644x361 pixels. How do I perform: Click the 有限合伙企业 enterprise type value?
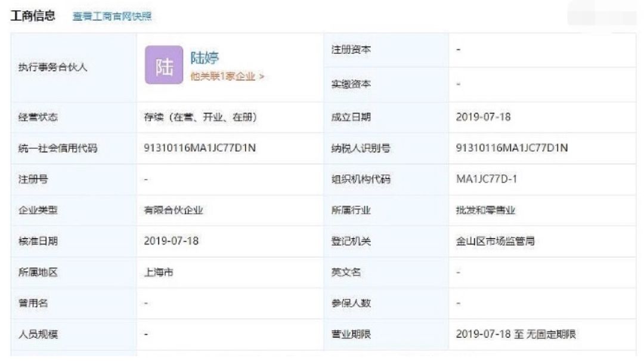(174, 210)
